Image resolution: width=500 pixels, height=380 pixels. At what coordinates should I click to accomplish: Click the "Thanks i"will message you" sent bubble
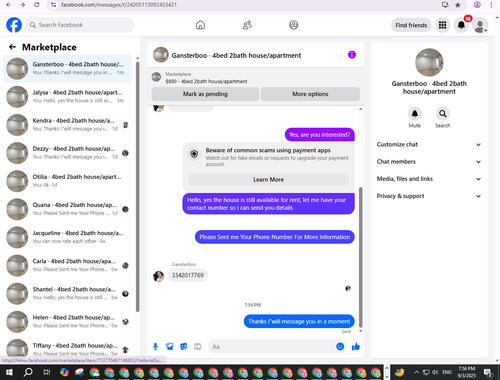click(299, 321)
